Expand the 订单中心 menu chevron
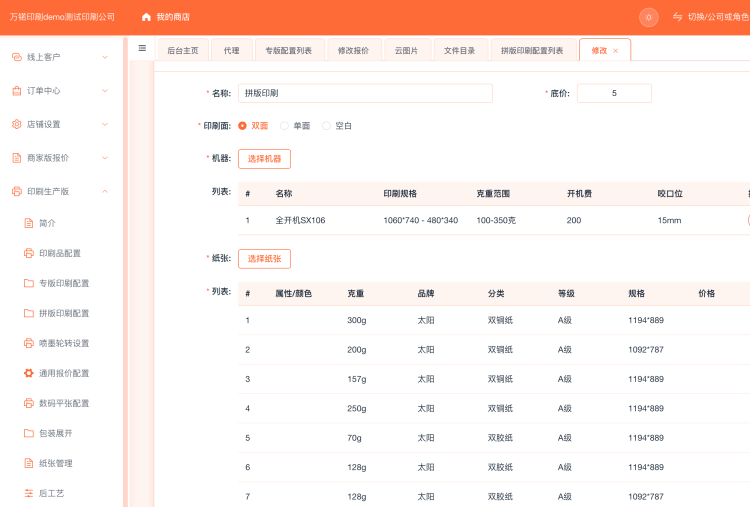Viewport: 750px width, 507px height. [x=105, y=90]
